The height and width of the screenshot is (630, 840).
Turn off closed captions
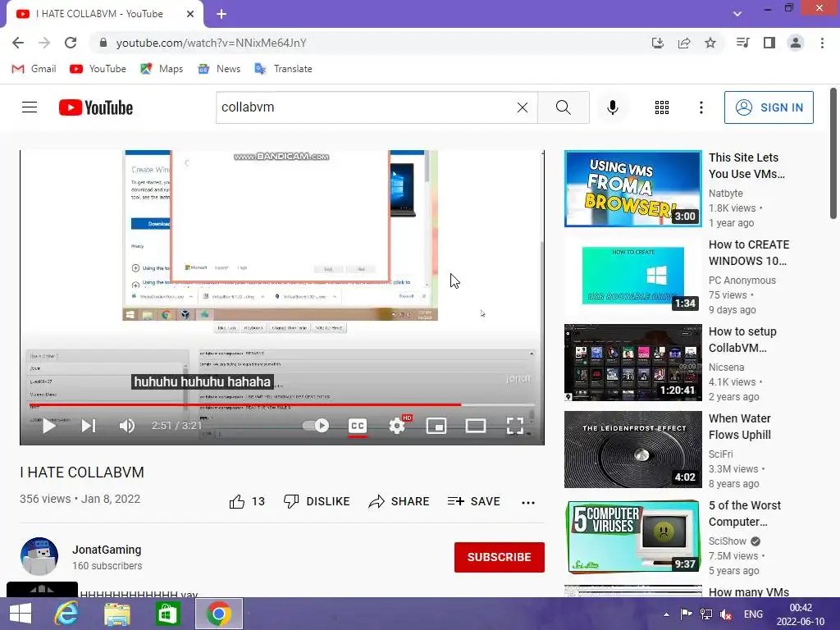[x=358, y=426]
